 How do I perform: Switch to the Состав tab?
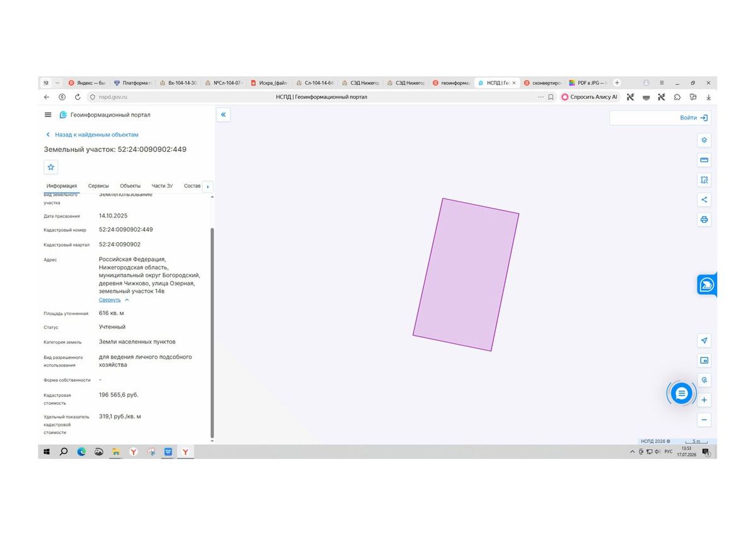coord(192,186)
